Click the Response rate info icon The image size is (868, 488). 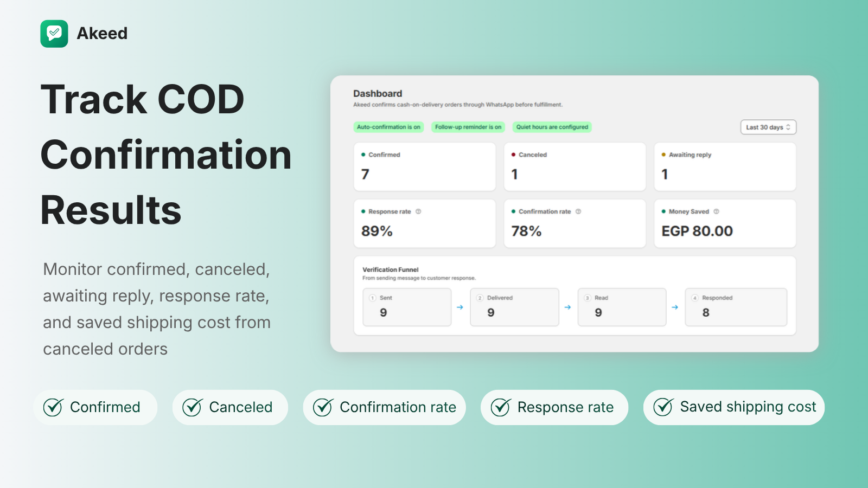pos(418,211)
